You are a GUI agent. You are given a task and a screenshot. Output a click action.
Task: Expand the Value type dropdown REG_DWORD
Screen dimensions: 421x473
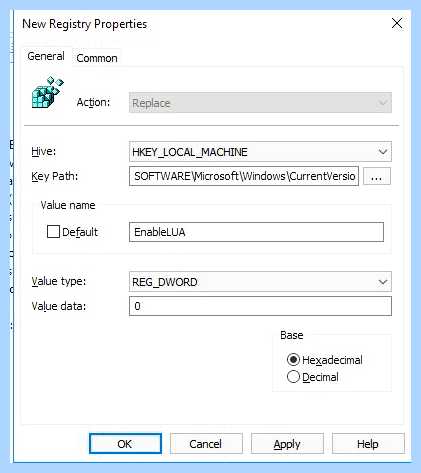coord(260,282)
